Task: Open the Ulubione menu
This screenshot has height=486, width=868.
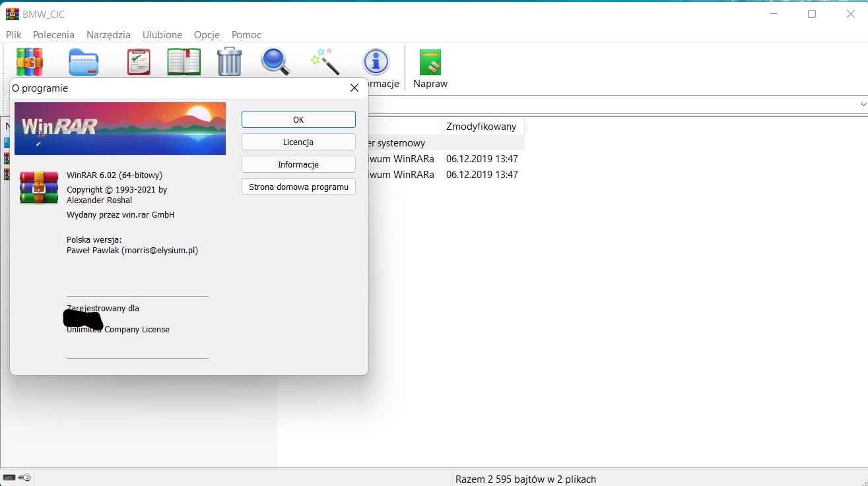Action: pyautogui.click(x=162, y=35)
